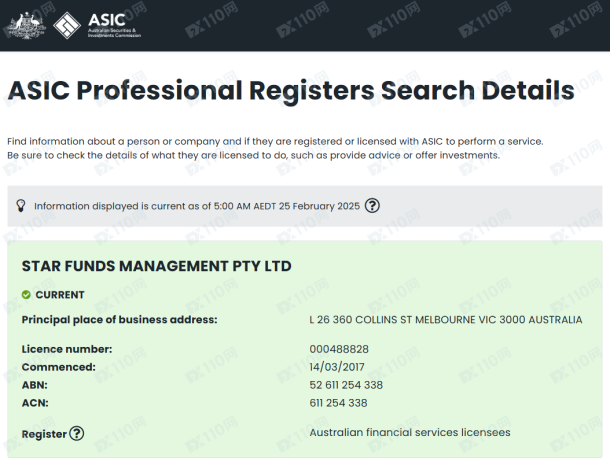
Task: Click the CURRENT status label
Action: 60,295
